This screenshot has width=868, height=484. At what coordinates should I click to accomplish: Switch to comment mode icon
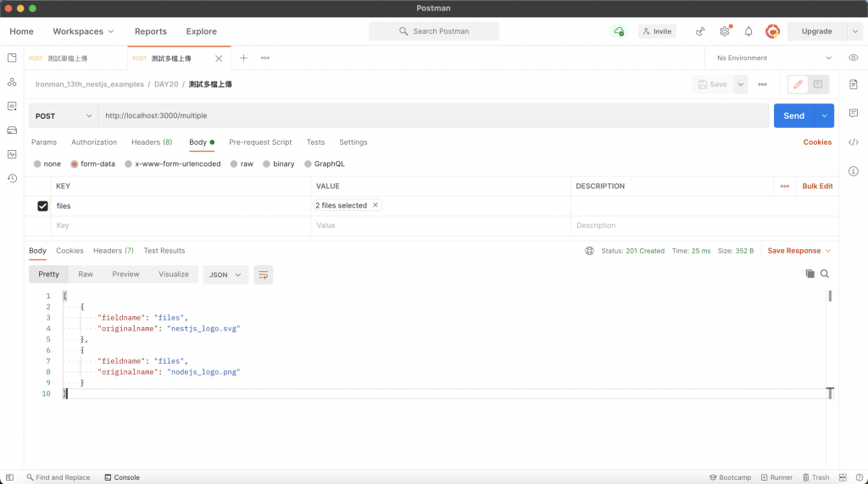(818, 84)
